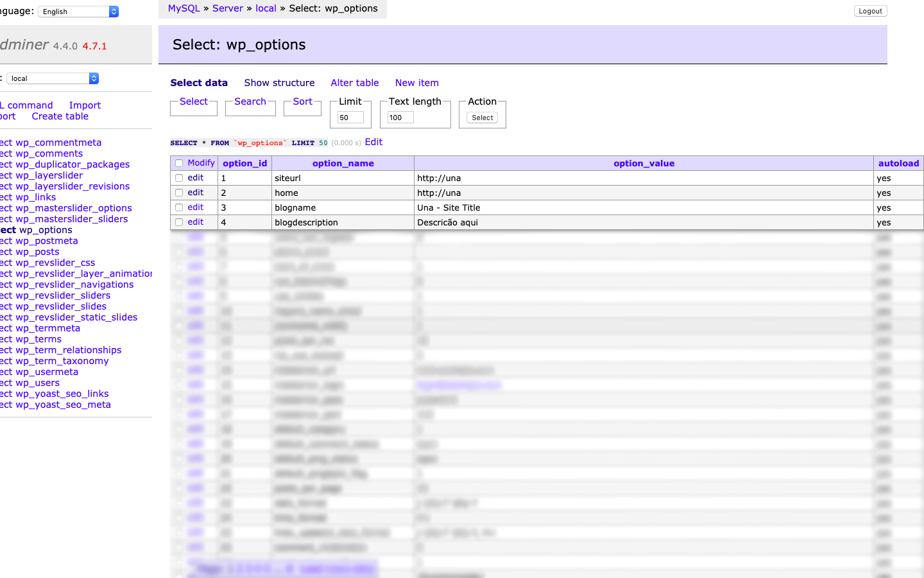
Task: Click the blogname option name cell
Action: [x=343, y=207]
